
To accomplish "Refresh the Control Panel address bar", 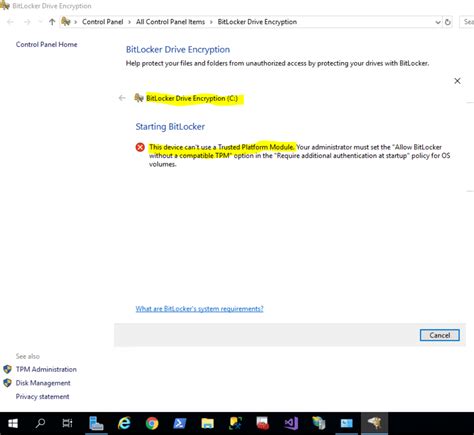I will pos(448,22).
